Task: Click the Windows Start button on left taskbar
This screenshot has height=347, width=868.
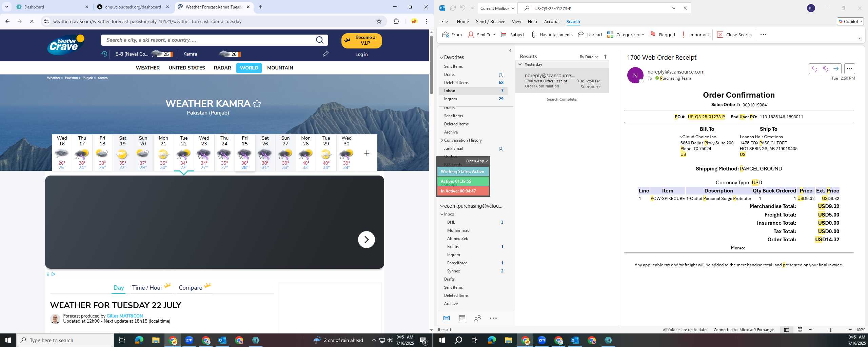Action: point(8,340)
